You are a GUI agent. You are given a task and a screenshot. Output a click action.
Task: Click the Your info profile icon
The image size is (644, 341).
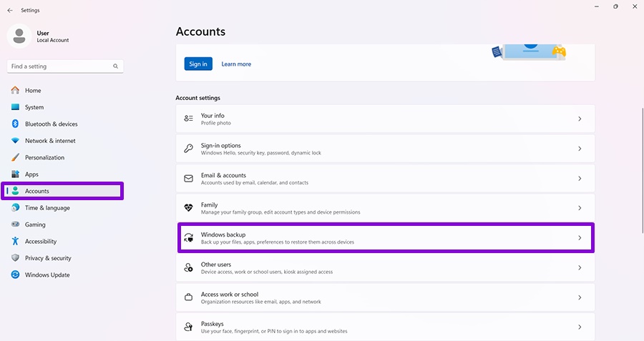tap(188, 119)
